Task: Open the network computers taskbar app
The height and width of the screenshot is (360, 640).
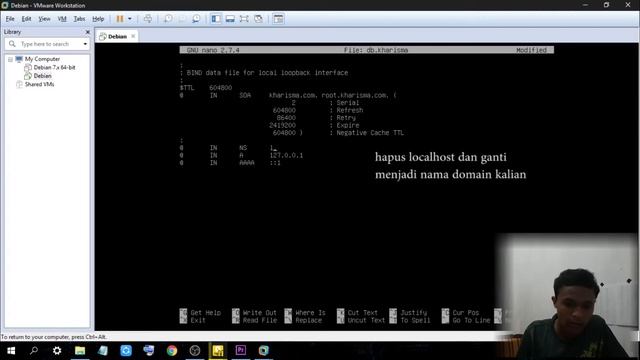Action: (x=149, y=351)
